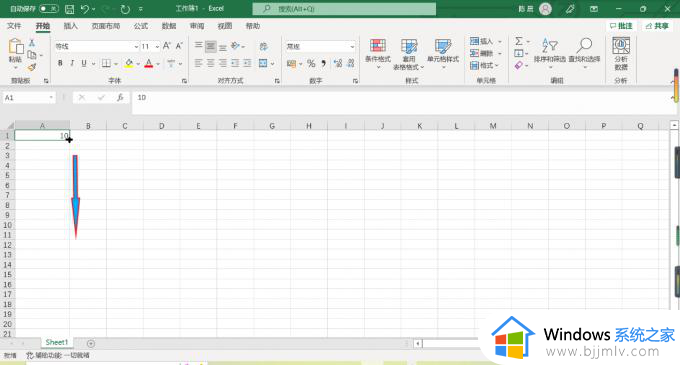Click the Percent style icon

[x=311, y=64]
